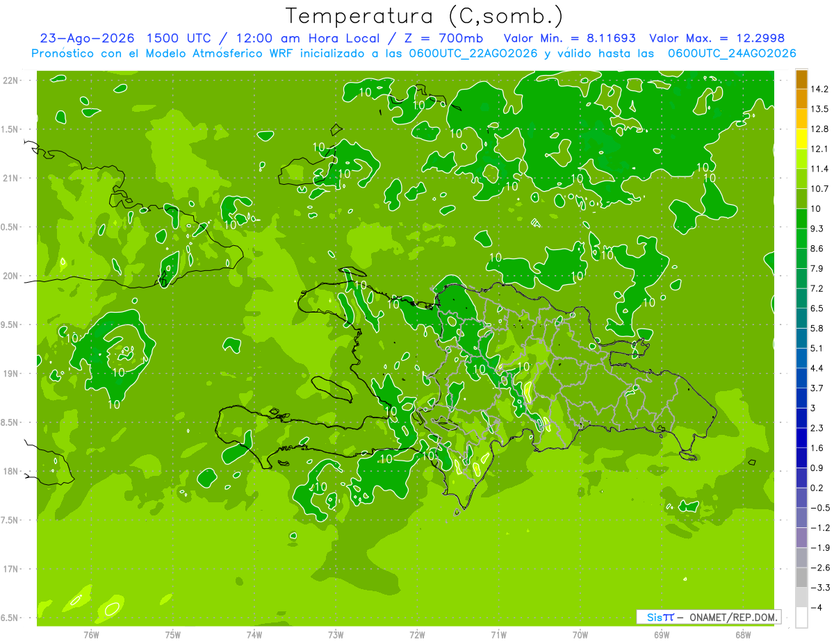The height and width of the screenshot is (644, 834).
Task: Click the '71W' longitude label
Action: (498, 635)
